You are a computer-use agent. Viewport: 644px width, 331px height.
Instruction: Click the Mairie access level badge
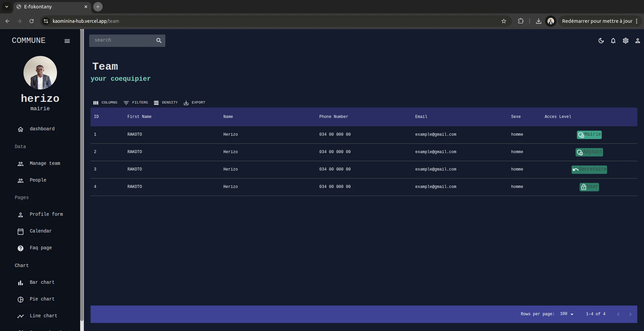pos(589,135)
